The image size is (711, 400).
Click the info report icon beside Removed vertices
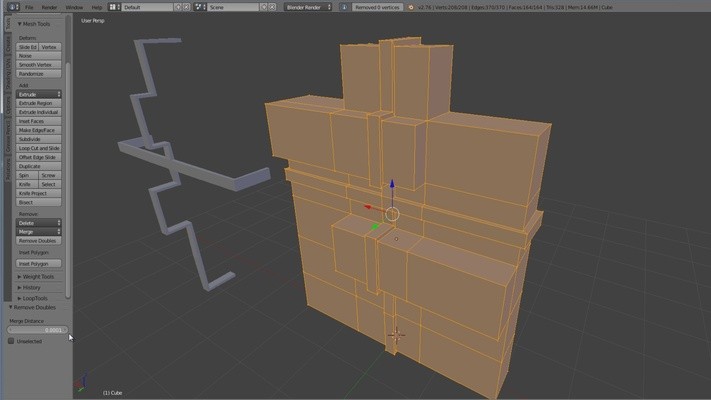344,7
